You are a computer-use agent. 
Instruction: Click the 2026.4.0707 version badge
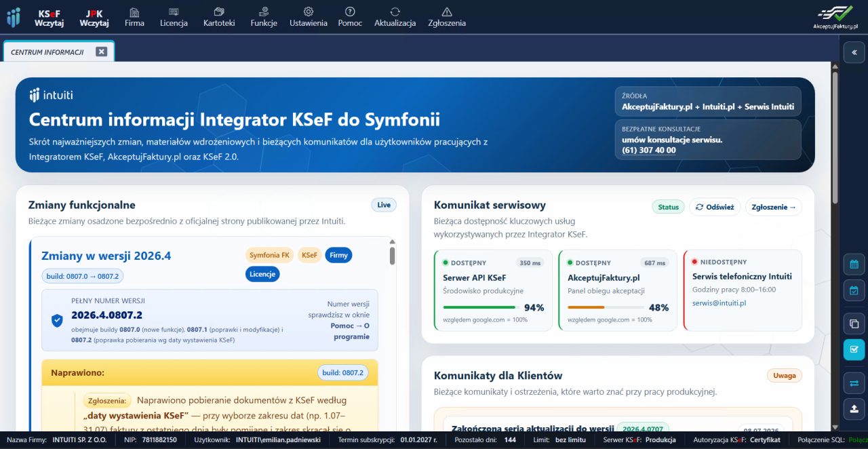(643, 429)
